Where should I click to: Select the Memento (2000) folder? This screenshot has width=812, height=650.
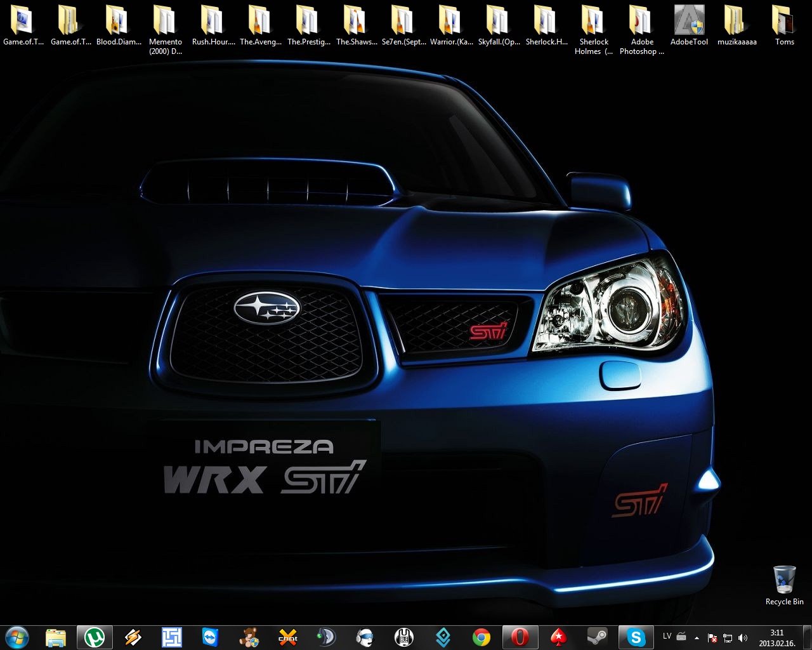(166, 30)
